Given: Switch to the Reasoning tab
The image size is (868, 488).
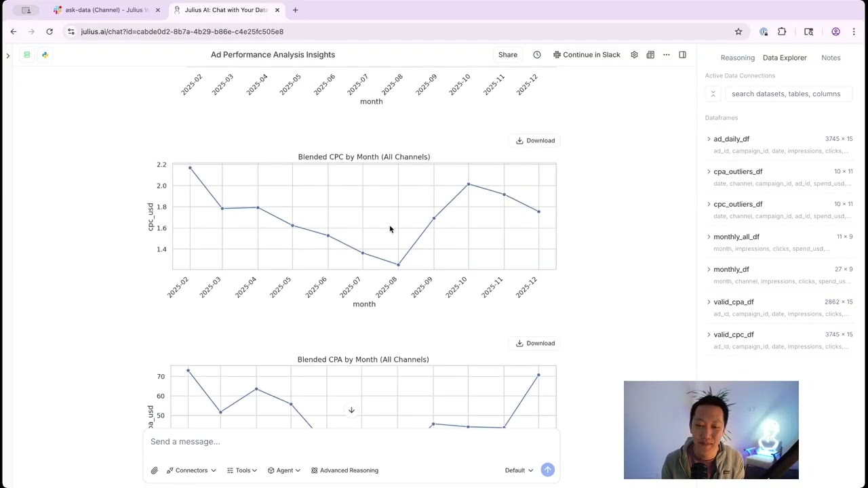Looking at the screenshot, I should coord(737,58).
